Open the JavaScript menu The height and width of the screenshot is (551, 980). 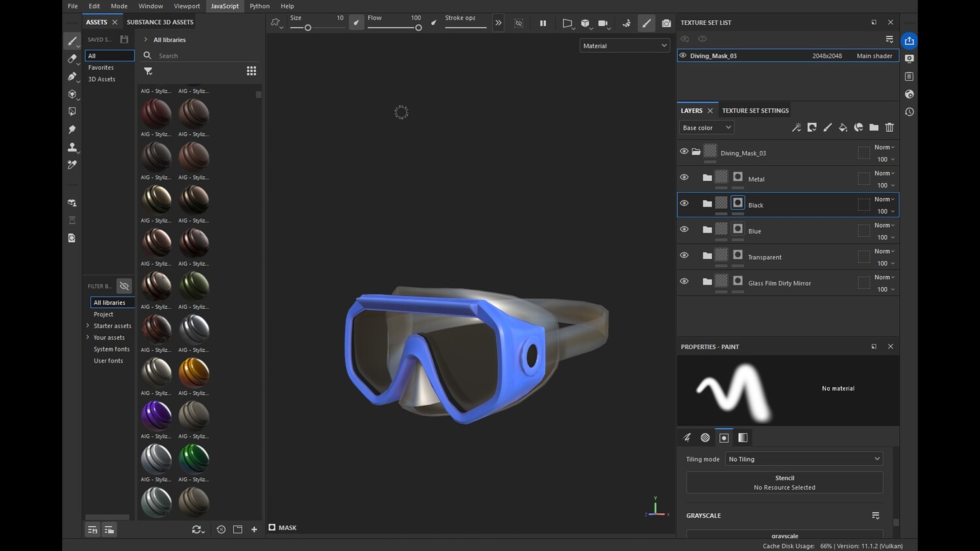coord(225,6)
